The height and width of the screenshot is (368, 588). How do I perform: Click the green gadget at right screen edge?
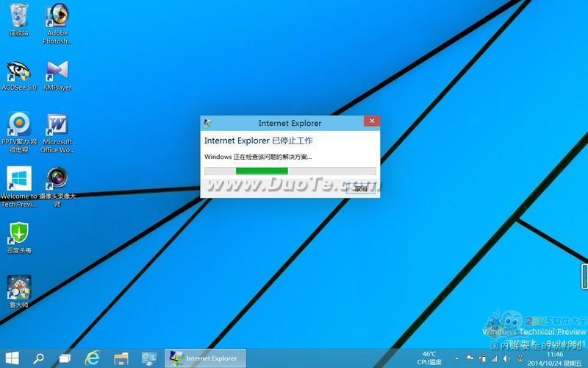pos(584,277)
